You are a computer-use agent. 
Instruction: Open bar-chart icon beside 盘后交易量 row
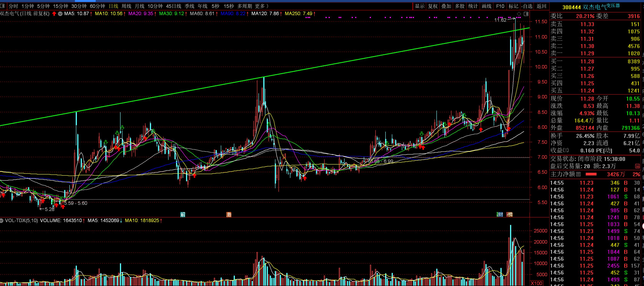tap(637, 166)
